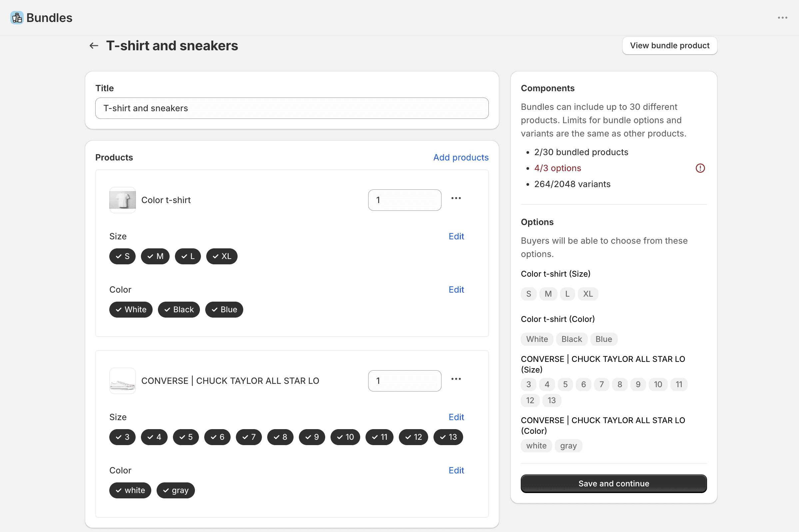Click Color t-shirt (Size) label

555,274
